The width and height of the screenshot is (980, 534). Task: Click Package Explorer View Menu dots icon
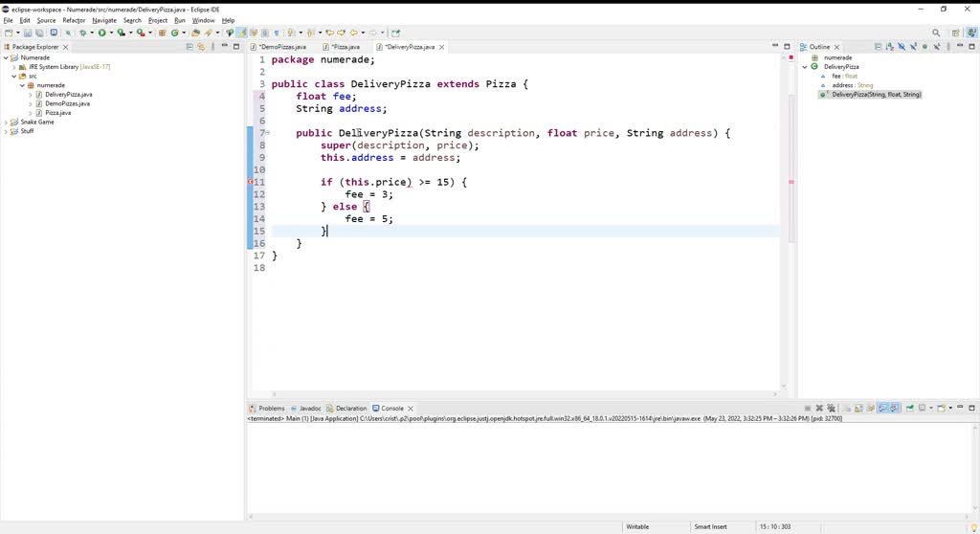[212, 47]
